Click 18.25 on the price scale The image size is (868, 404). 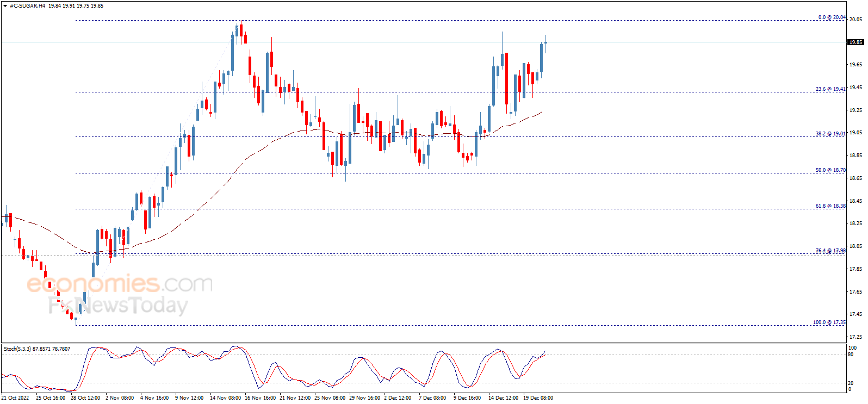855,223
